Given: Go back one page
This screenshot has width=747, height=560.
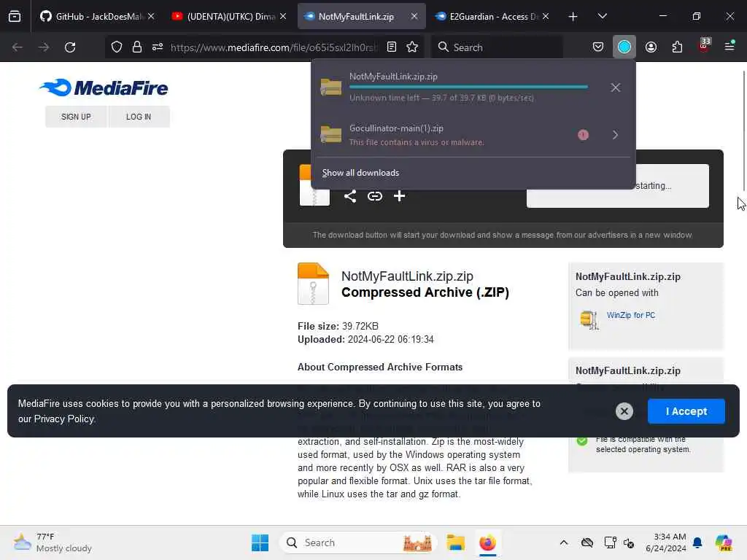Looking at the screenshot, I should point(18,47).
